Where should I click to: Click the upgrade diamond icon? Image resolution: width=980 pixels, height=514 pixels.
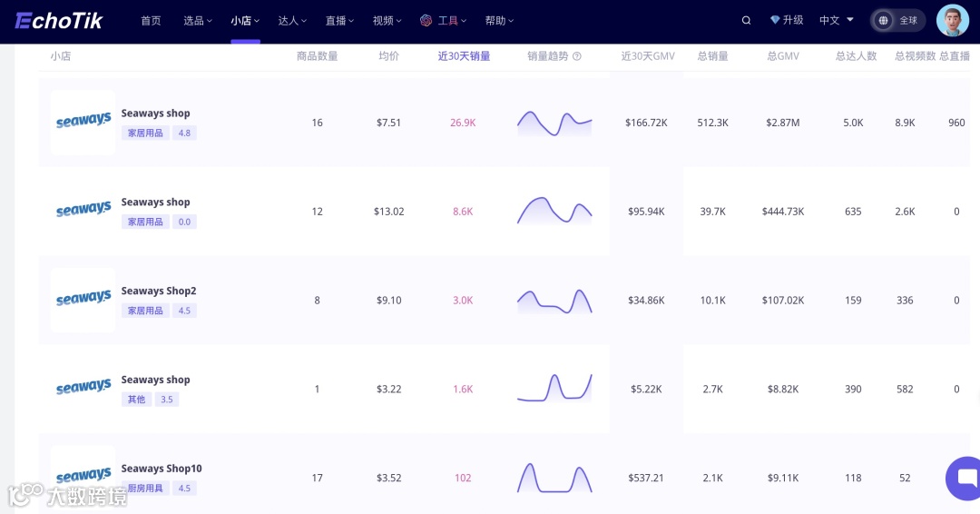click(x=775, y=20)
